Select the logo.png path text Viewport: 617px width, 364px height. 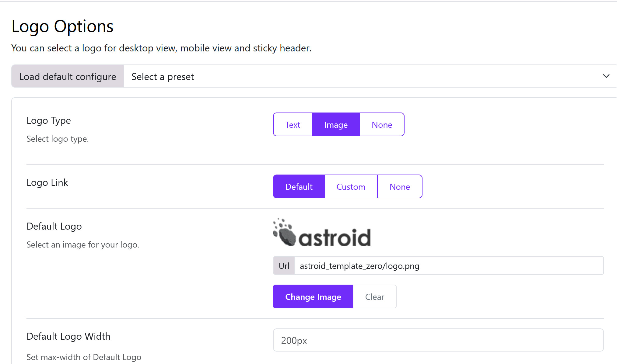(x=359, y=265)
